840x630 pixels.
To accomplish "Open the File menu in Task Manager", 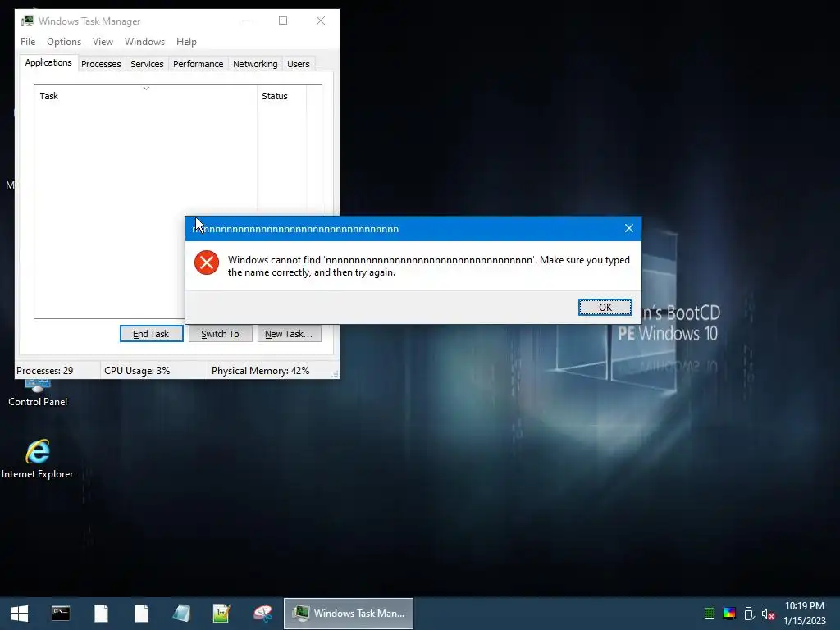I will (28, 41).
